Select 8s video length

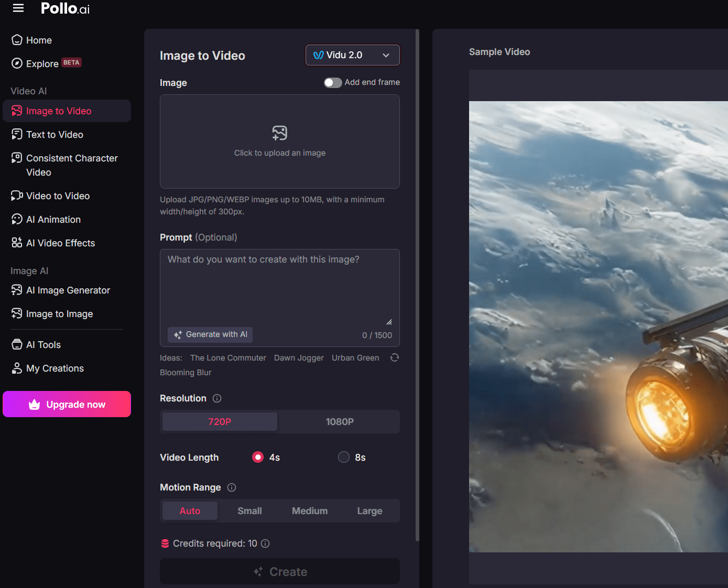click(x=344, y=457)
